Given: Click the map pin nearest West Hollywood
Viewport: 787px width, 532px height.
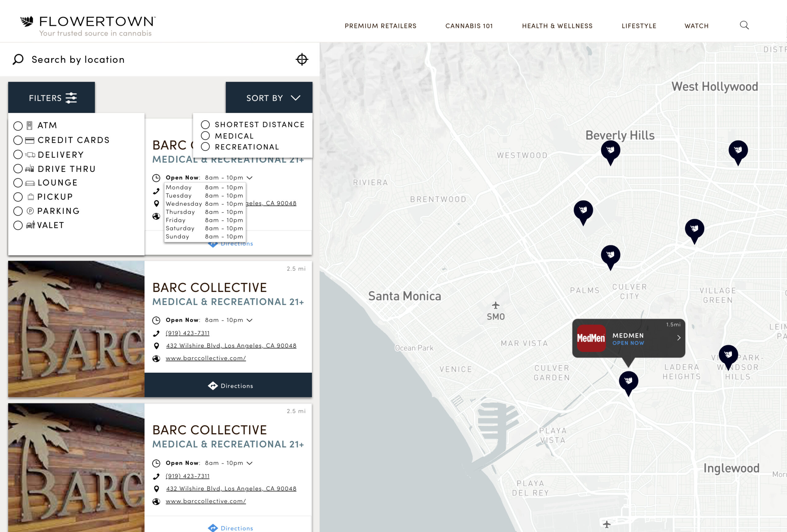Looking at the screenshot, I should (738, 151).
